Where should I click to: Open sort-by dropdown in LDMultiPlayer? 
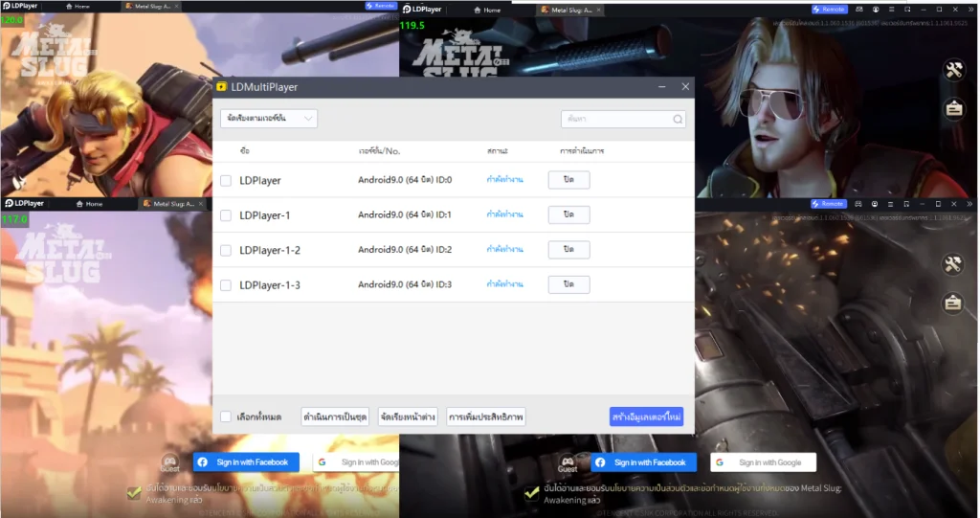pyautogui.click(x=269, y=118)
